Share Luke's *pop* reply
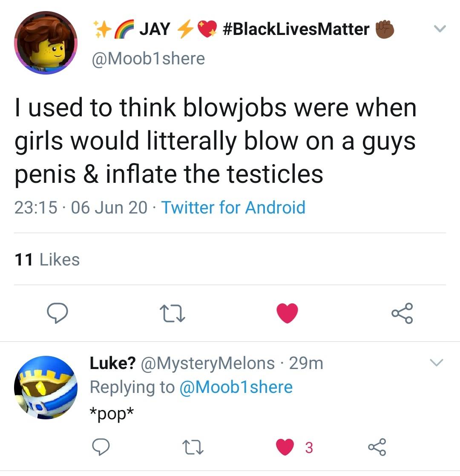This screenshot has height=476, width=460. pyautogui.click(x=377, y=447)
